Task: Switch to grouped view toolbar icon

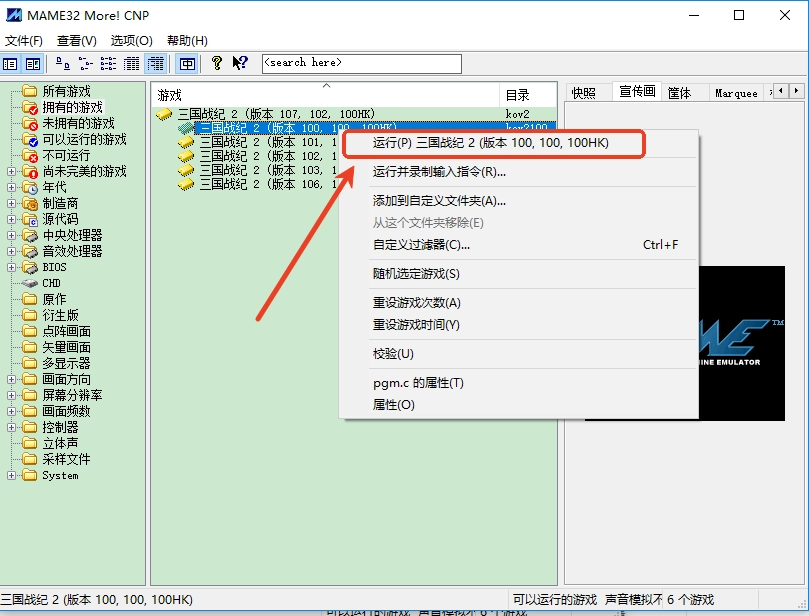Action: (156, 64)
